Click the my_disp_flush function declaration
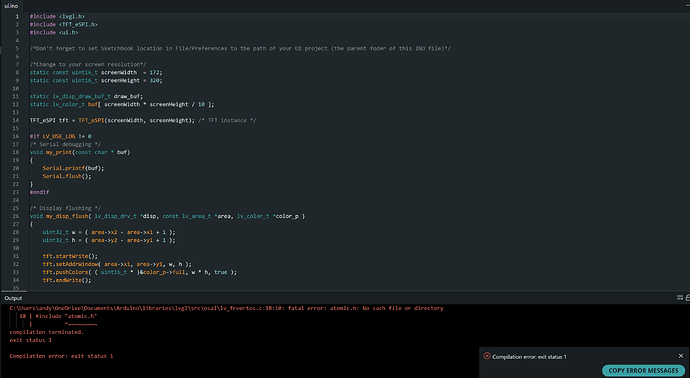The width and height of the screenshot is (690, 378). tap(167, 216)
